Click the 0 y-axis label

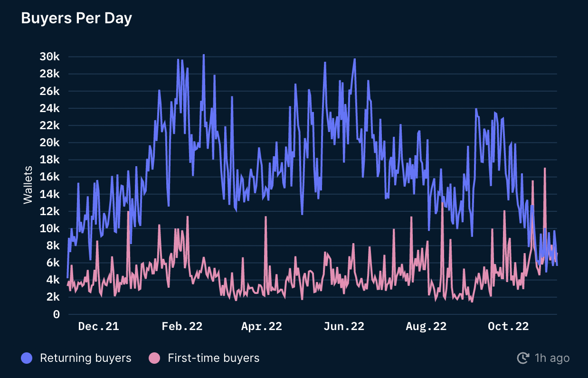click(57, 314)
